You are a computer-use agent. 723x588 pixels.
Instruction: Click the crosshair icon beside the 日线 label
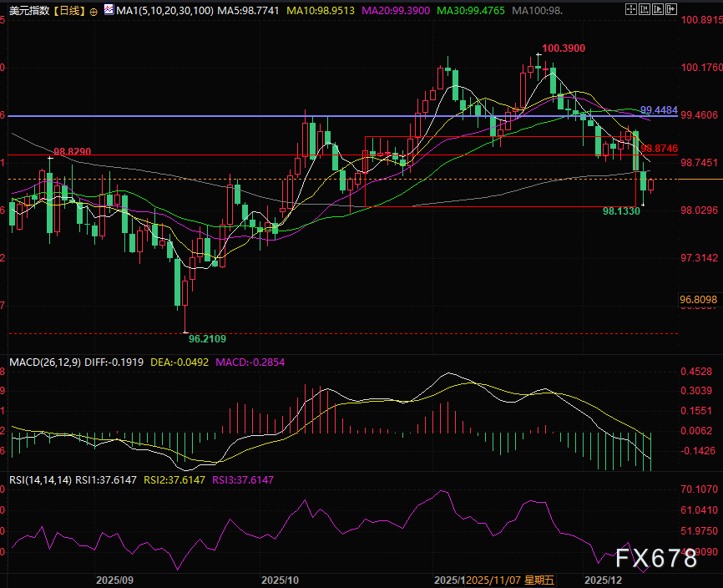pos(93,13)
